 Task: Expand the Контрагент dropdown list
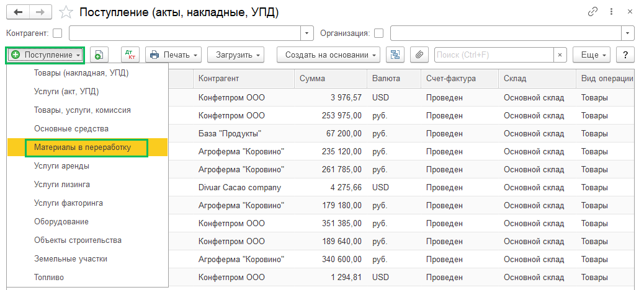tap(307, 33)
